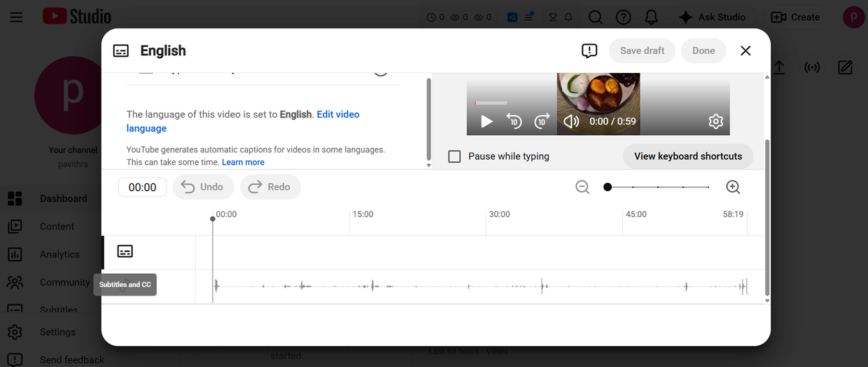868x367 pixels.
Task: Open the search icon in Studio header
Action: tap(595, 18)
